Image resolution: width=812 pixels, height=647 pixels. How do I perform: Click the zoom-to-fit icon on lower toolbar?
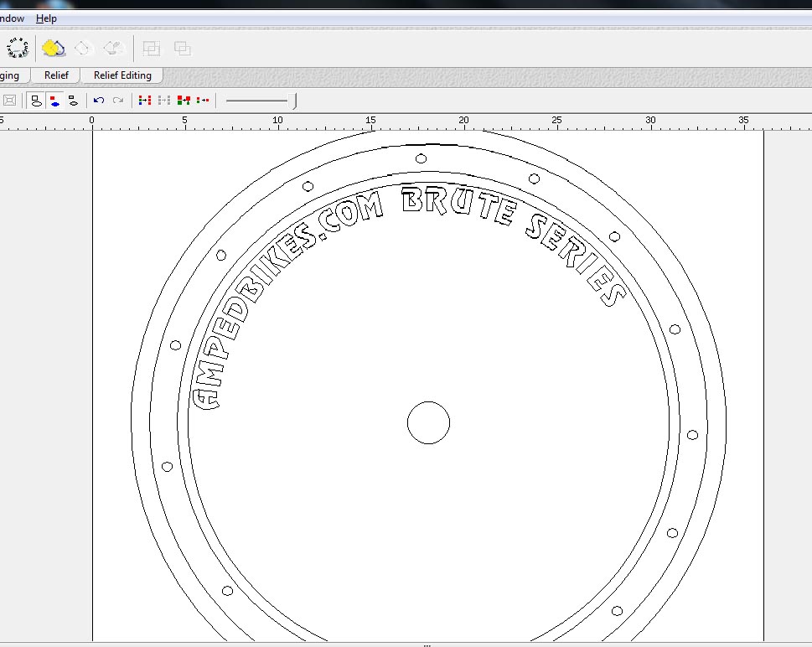(9, 101)
